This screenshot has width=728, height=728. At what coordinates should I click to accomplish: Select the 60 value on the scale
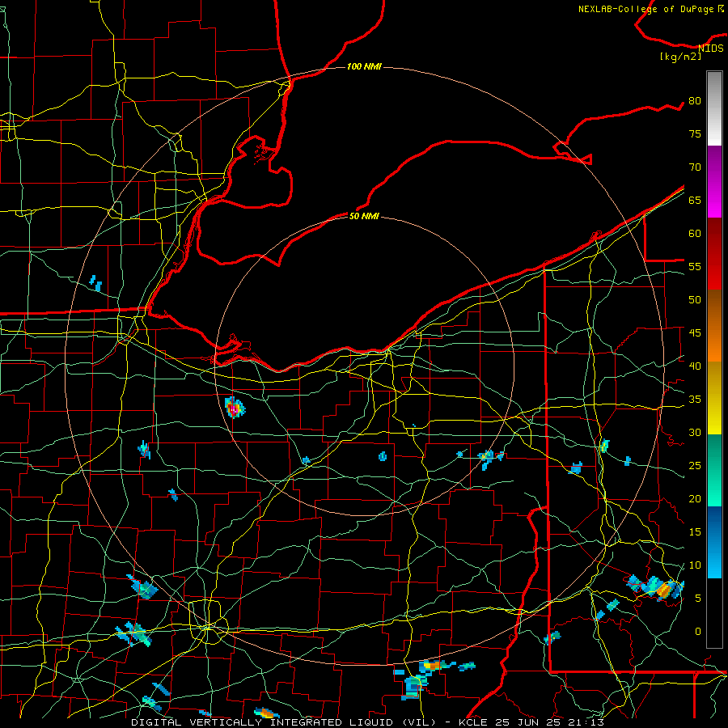pyautogui.click(x=695, y=234)
